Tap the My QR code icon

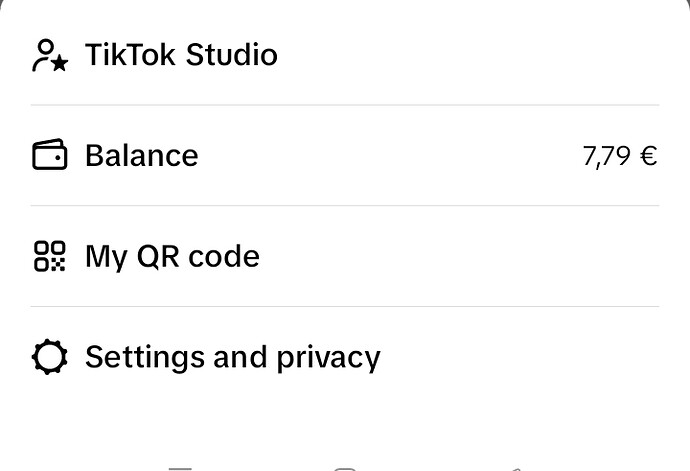tap(50, 256)
